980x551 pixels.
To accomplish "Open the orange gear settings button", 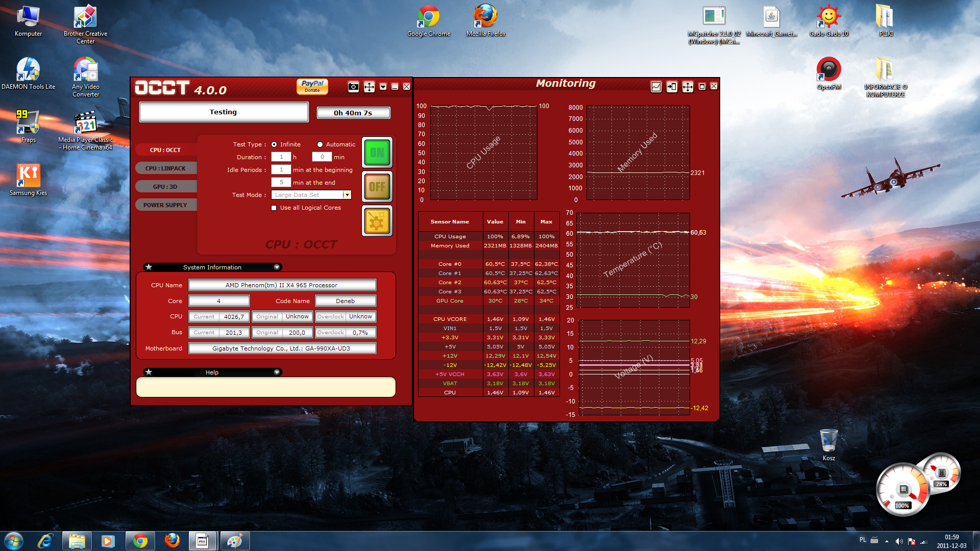I will (377, 221).
